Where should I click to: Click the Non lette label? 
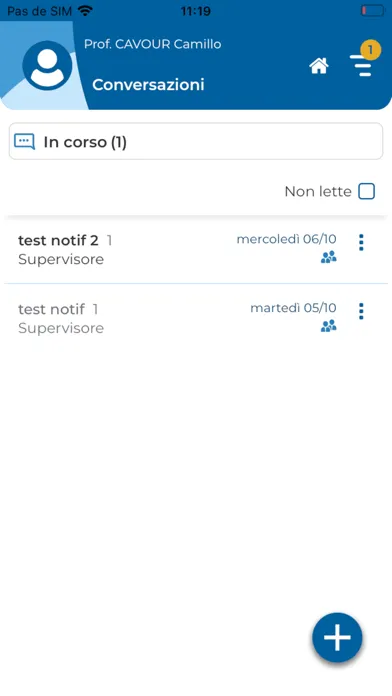[318, 191]
